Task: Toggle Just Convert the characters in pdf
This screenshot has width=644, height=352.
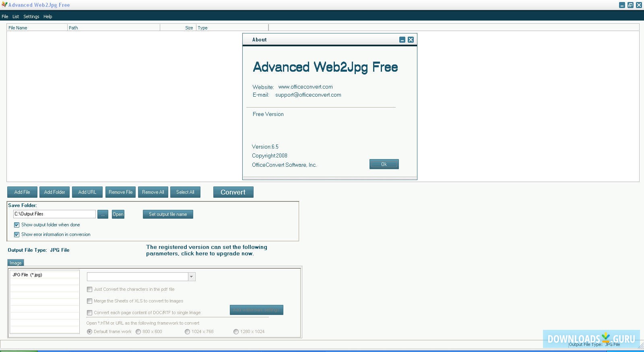Action: pyautogui.click(x=90, y=289)
